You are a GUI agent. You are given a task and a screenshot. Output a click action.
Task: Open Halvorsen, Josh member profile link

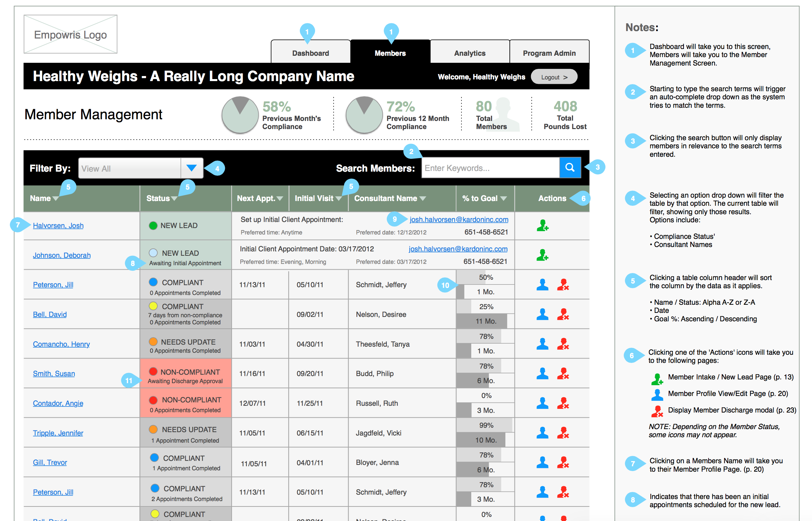point(58,225)
